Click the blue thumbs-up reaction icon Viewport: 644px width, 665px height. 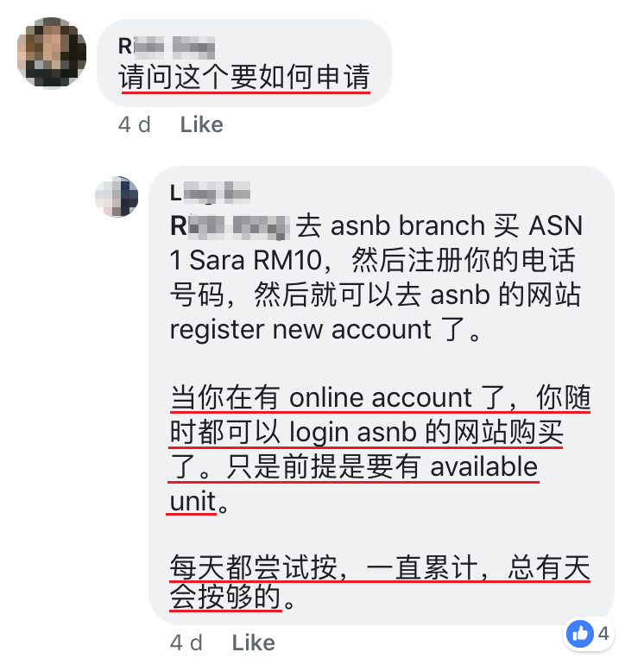pyautogui.click(x=579, y=634)
